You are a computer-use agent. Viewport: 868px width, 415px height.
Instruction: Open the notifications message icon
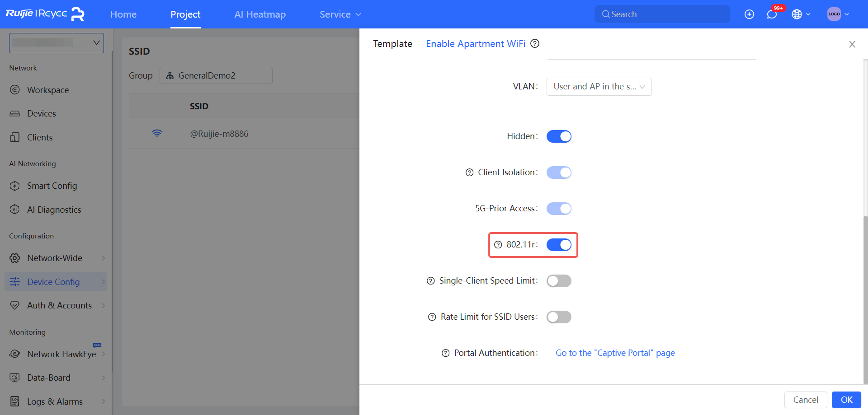(x=772, y=14)
